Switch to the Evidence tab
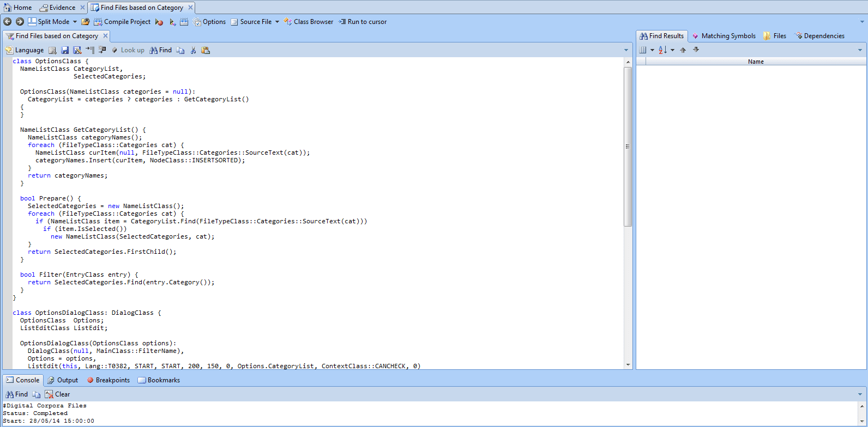 point(57,8)
